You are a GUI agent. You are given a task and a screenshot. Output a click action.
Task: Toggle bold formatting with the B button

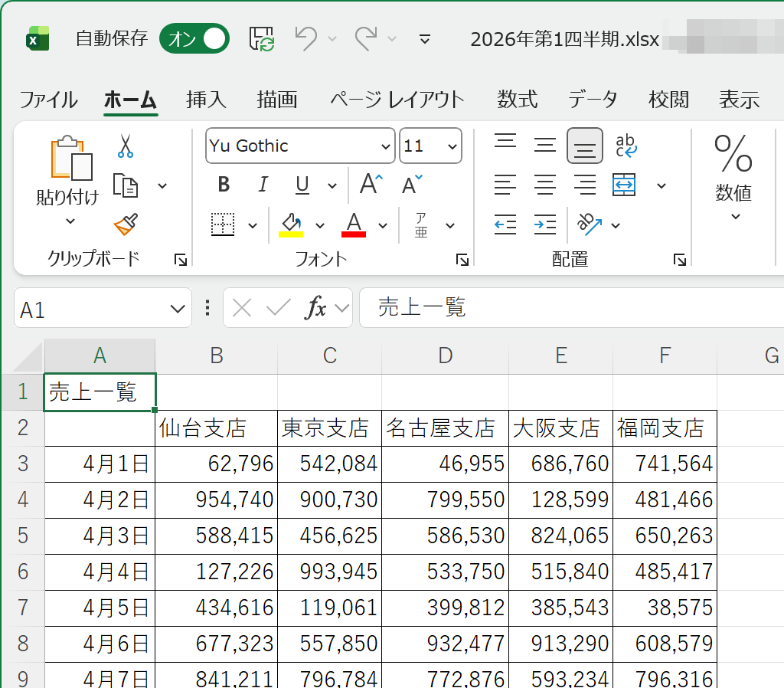(x=223, y=185)
